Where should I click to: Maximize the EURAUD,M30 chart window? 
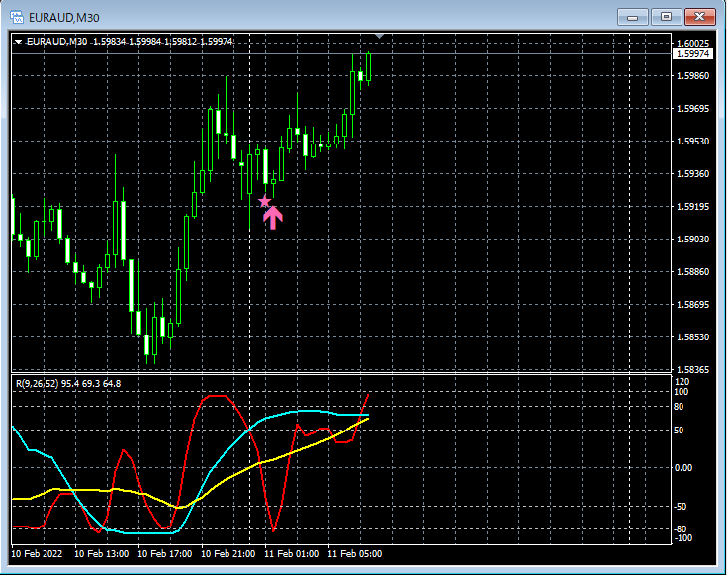[666, 17]
